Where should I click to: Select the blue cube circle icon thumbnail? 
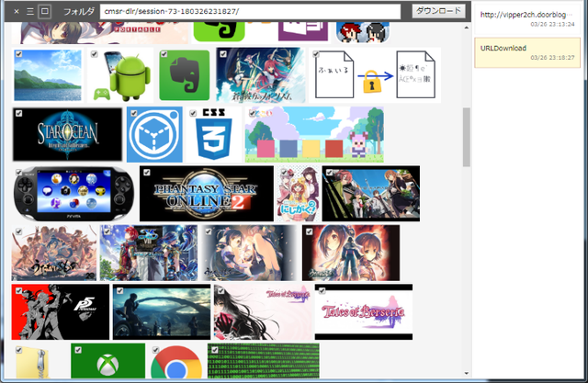pyautogui.click(x=154, y=134)
